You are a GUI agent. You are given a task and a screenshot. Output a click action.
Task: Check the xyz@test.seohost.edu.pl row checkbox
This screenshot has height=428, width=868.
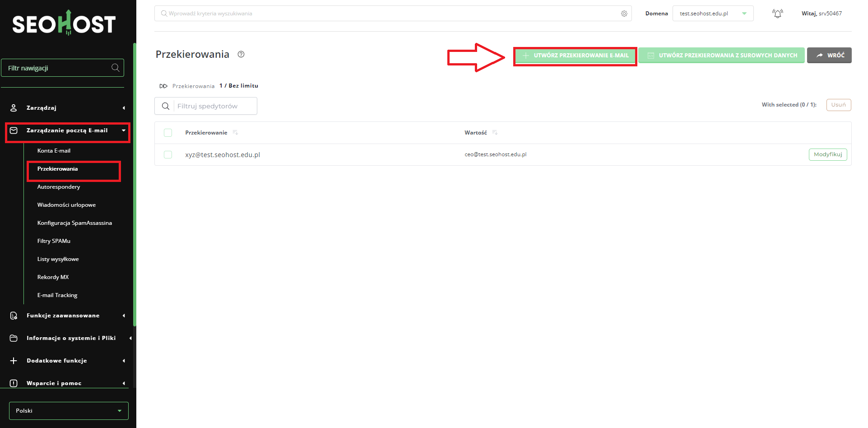click(x=168, y=155)
